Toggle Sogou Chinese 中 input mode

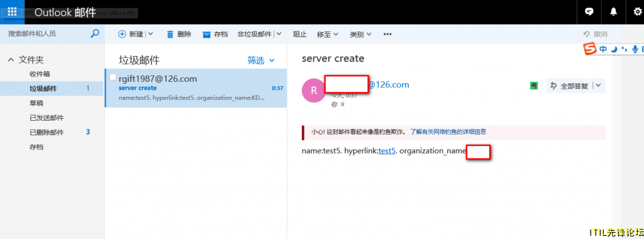point(603,49)
